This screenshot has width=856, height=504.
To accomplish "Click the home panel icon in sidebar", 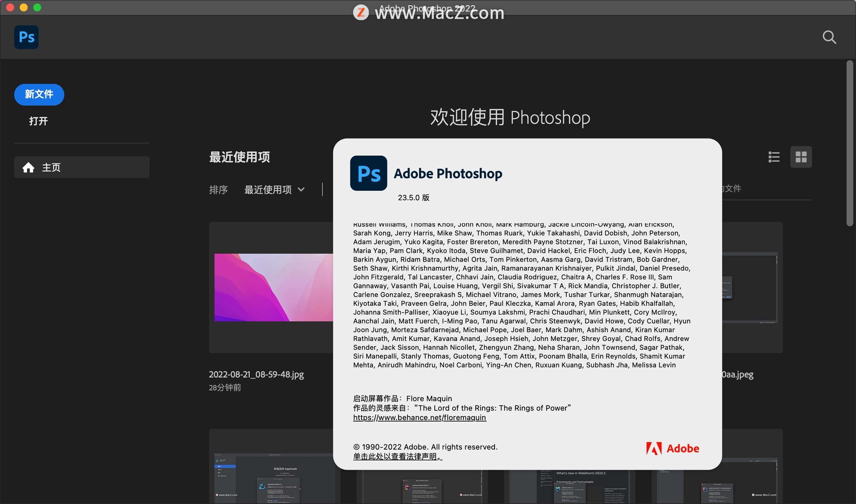I will pos(29,167).
